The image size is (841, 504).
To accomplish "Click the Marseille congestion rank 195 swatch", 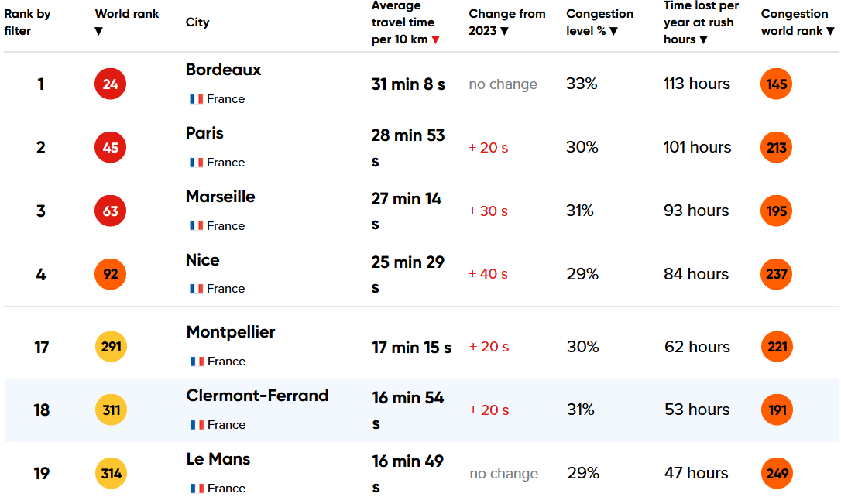I will (x=776, y=211).
